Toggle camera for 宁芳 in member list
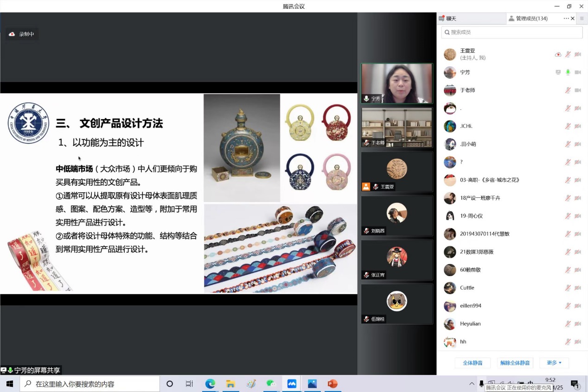588x392 pixels. (578, 72)
